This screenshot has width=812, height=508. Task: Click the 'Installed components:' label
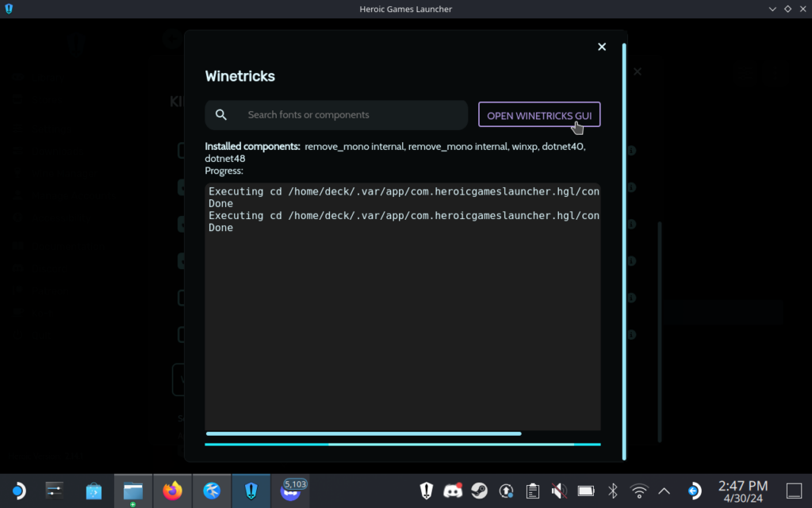[252, 147]
